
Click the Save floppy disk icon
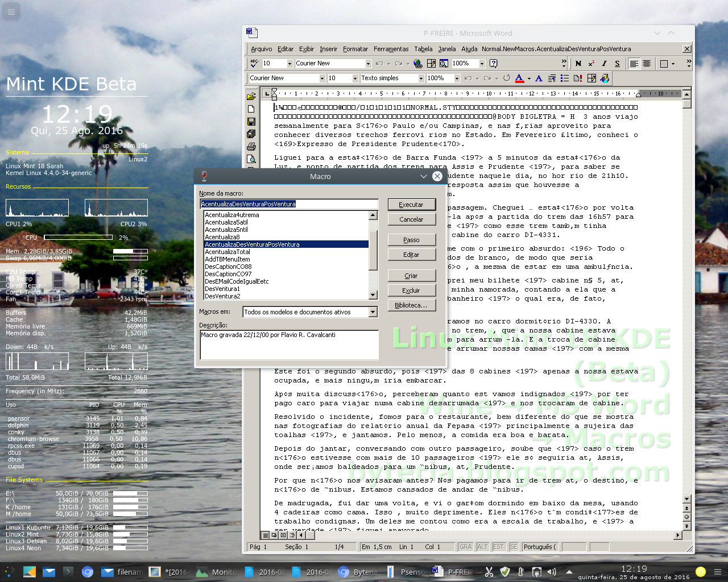click(x=251, y=121)
